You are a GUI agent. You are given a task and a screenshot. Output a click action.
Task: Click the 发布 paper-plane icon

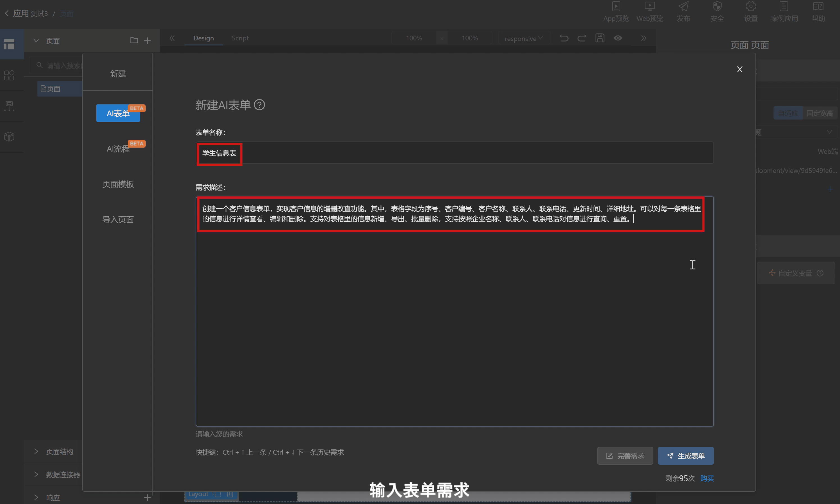pos(683,6)
